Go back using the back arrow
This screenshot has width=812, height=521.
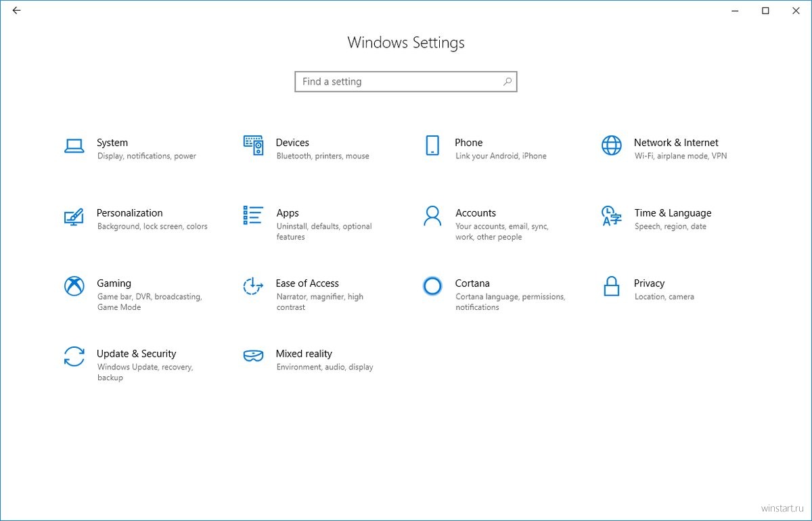(x=16, y=11)
